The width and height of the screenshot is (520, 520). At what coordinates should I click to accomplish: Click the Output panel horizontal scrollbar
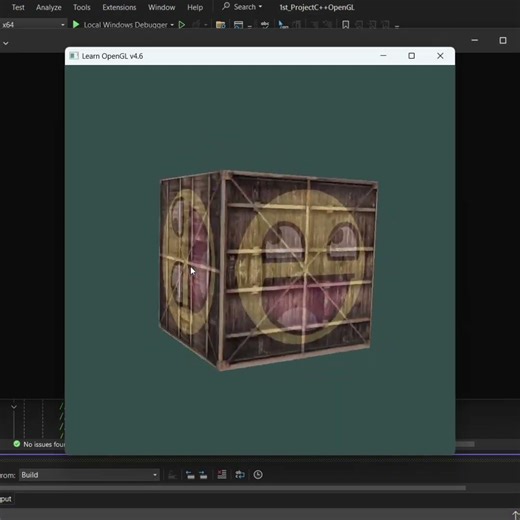[233, 488]
